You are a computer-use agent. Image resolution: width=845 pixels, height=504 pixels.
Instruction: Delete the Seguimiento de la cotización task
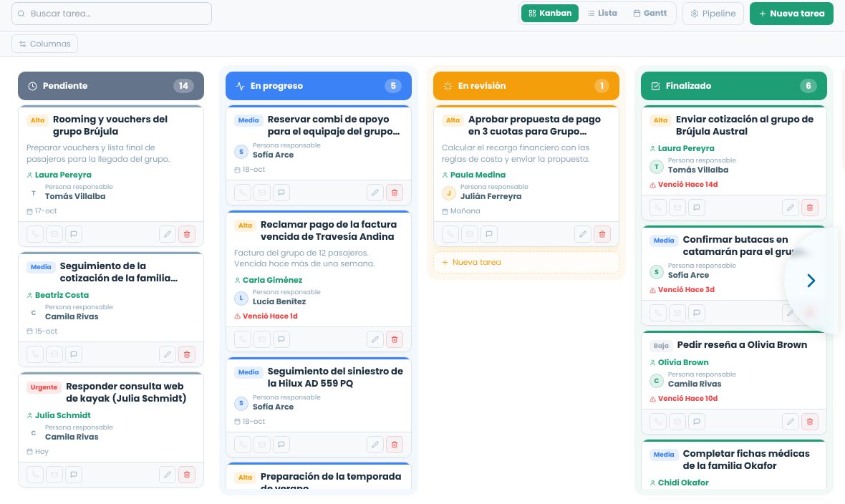tap(187, 354)
